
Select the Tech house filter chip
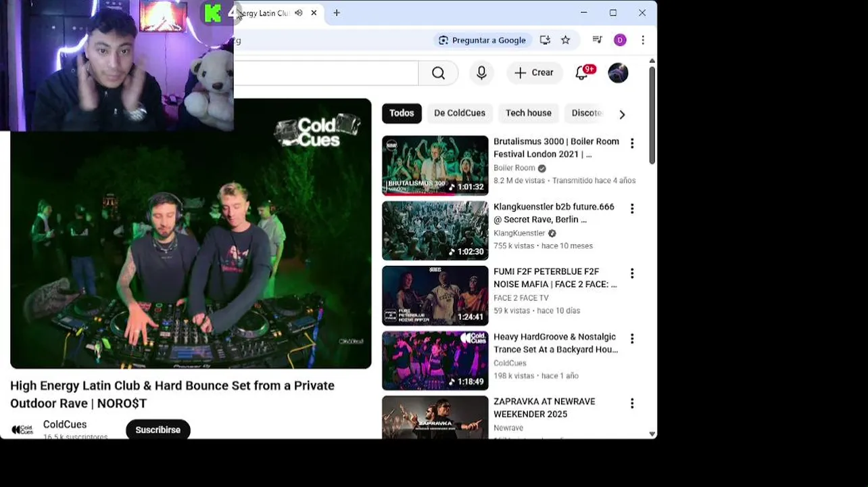coord(529,113)
